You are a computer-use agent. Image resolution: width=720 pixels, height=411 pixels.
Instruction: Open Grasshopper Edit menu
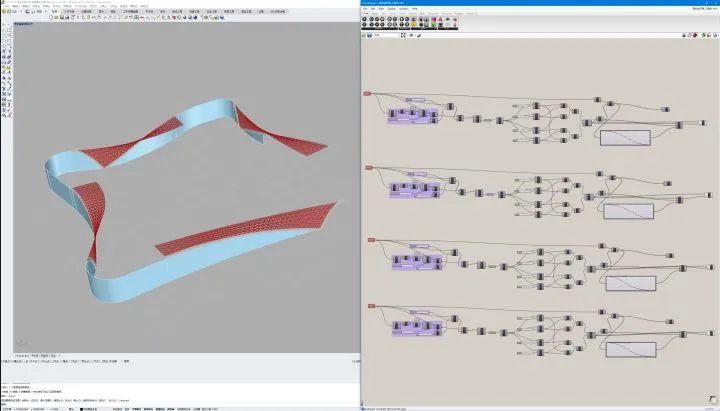(373, 8)
